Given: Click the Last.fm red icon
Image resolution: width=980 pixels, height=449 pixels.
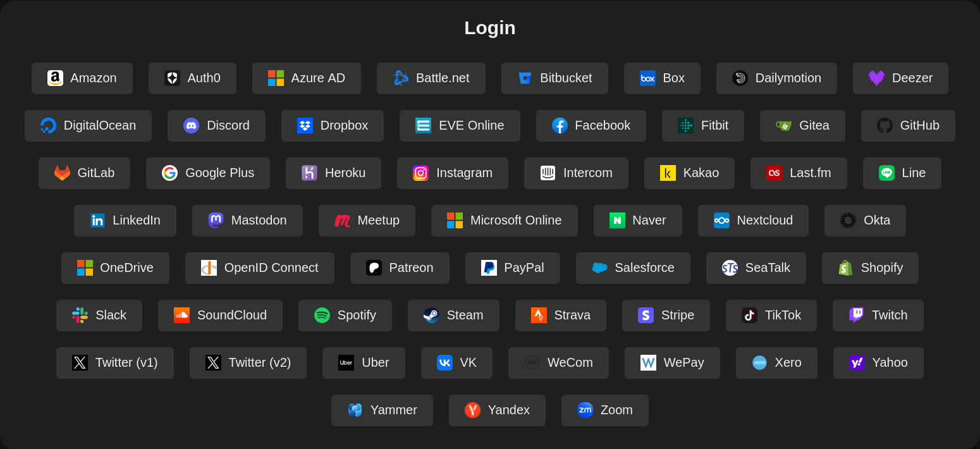Looking at the screenshot, I should (x=774, y=173).
